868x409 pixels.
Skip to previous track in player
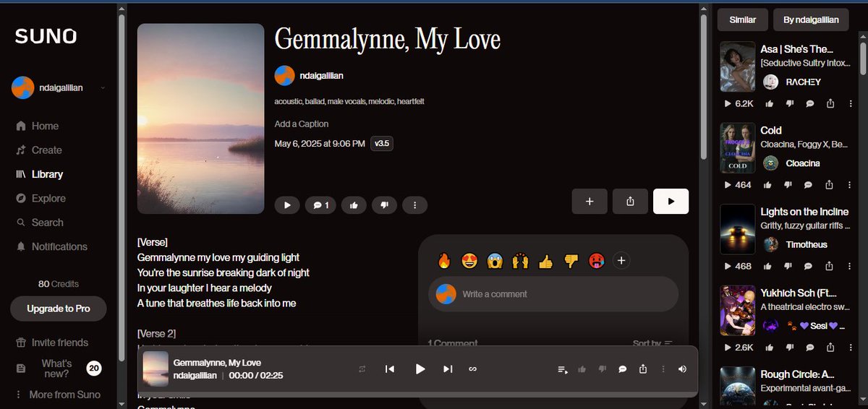(x=390, y=369)
